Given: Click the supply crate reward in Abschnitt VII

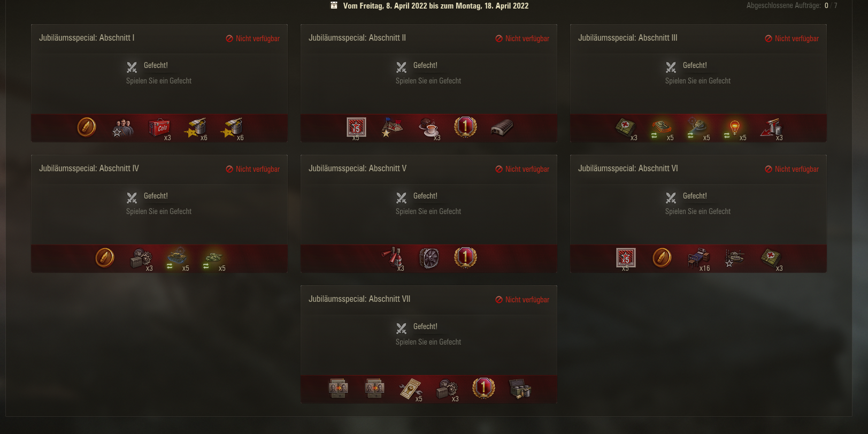Looking at the screenshot, I should coord(520,389).
